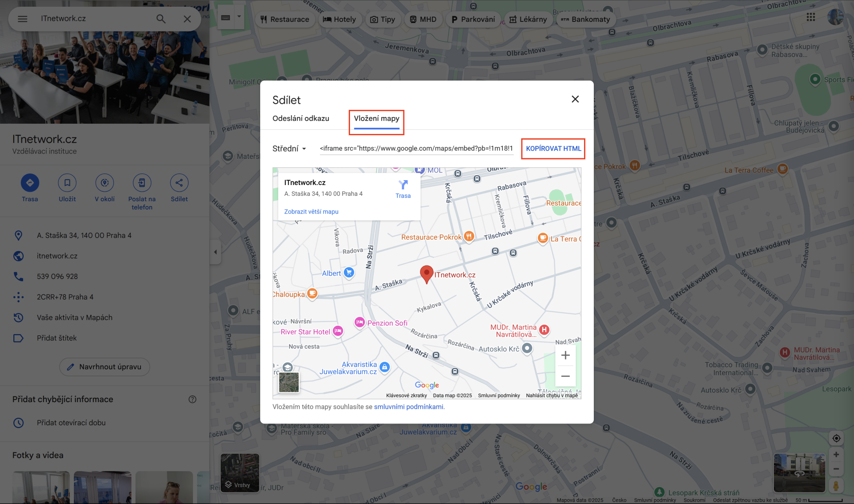Open the Střední map size dropdown
The image size is (854, 504).
click(289, 149)
